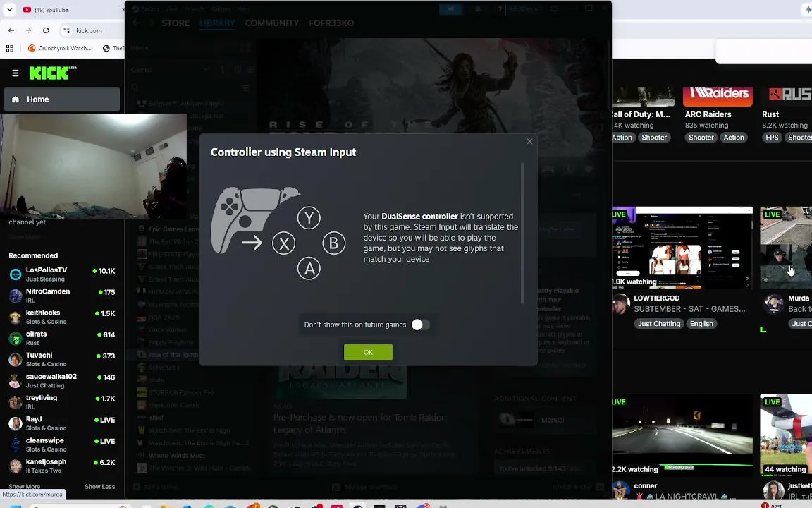Viewport: 812px width, 508px height.
Task: Open Murda live stream thumbnail
Action: [x=786, y=248]
